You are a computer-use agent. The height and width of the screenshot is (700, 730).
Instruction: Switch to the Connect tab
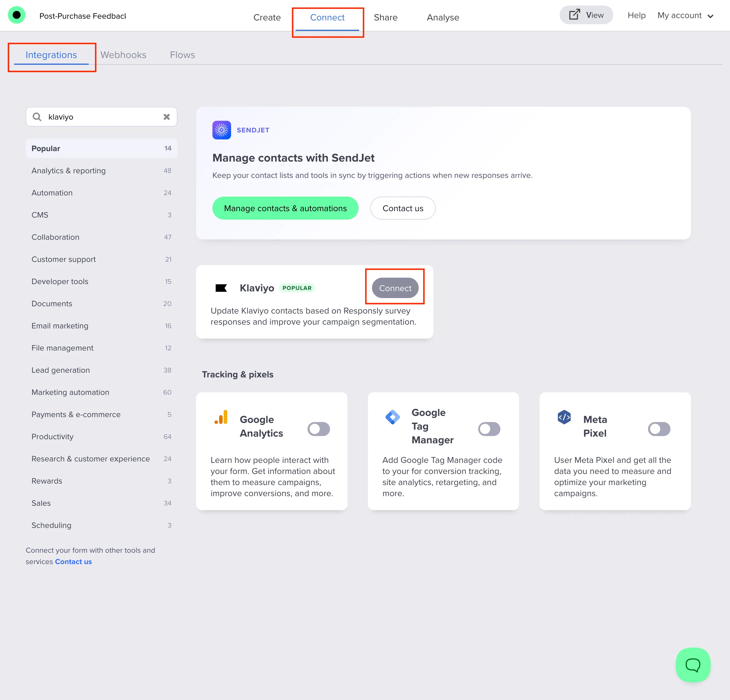327,17
